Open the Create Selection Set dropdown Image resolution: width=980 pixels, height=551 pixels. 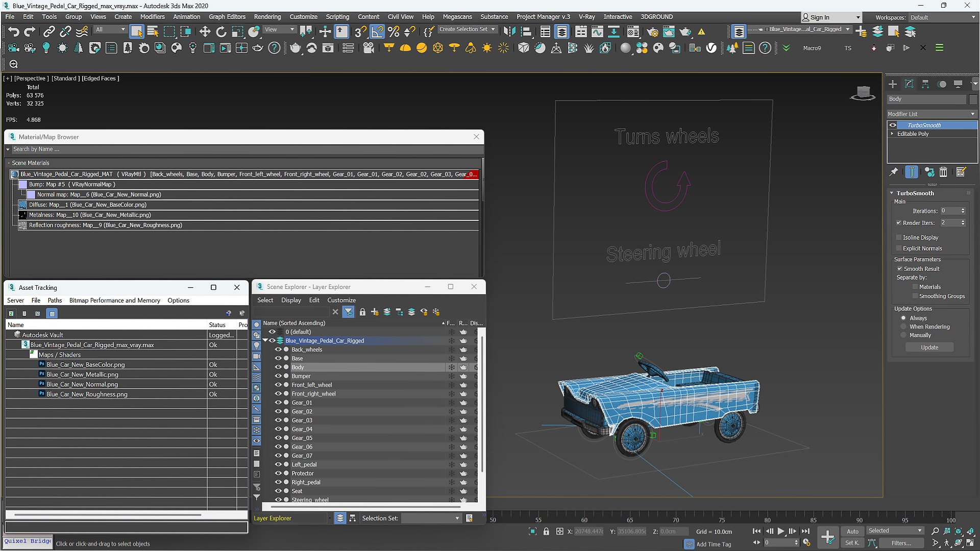tap(467, 30)
